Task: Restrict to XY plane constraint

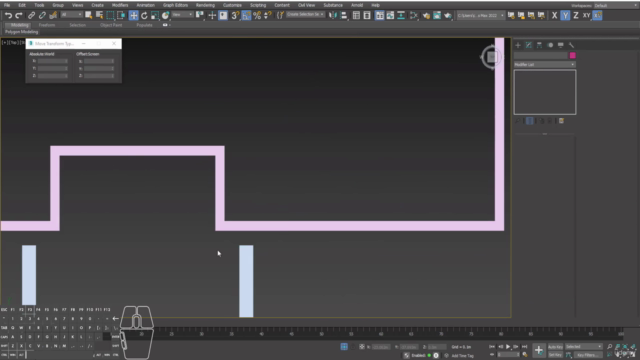Action: click(x=587, y=16)
